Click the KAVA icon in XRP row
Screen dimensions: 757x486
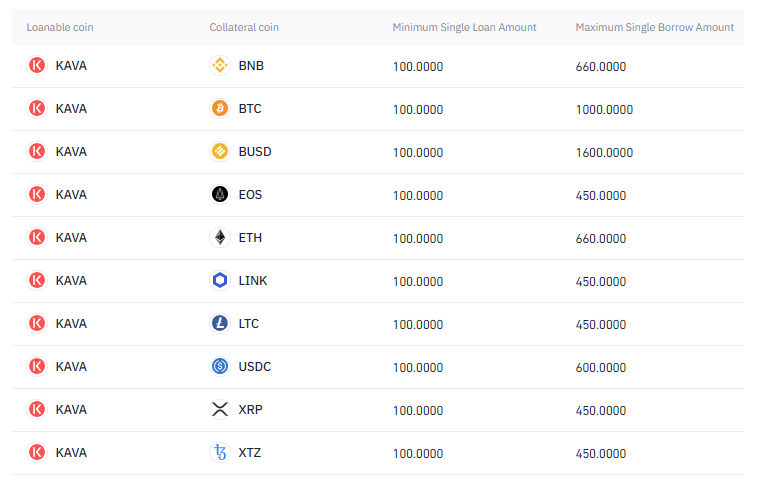(37, 409)
